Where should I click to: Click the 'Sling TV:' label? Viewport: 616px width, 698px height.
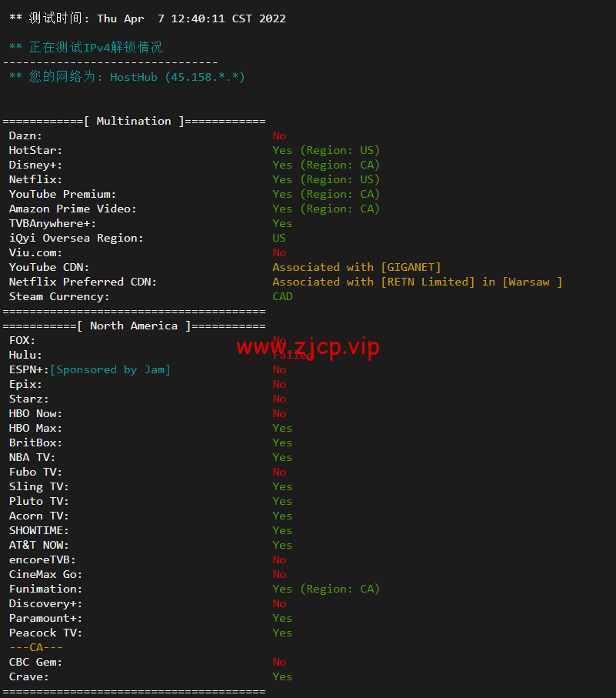click(39, 487)
